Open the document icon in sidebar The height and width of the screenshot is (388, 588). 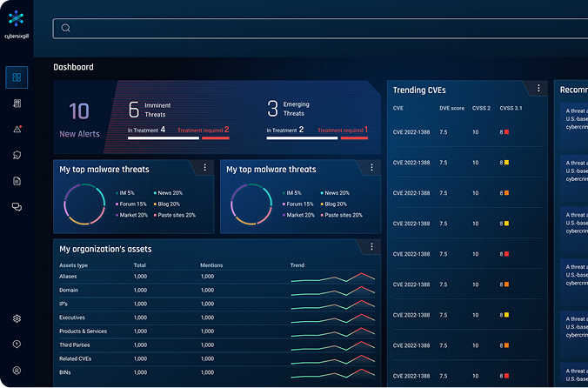tap(17, 181)
